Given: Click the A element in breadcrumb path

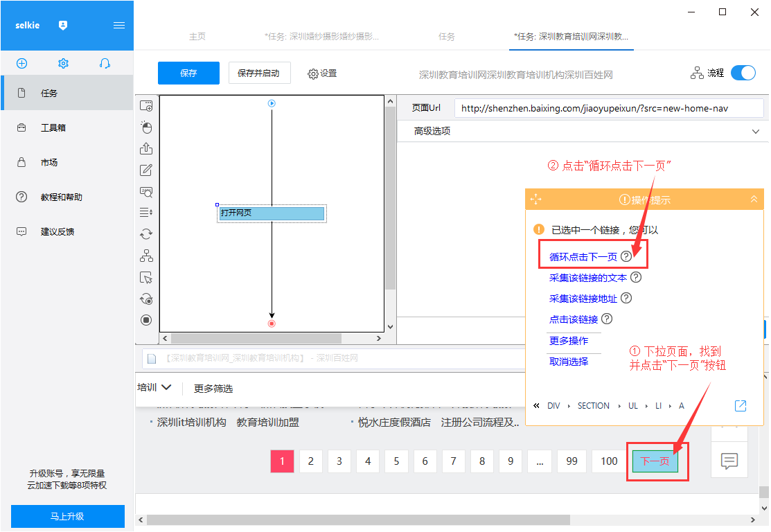Looking at the screenshot, I should tap(682, 406).
